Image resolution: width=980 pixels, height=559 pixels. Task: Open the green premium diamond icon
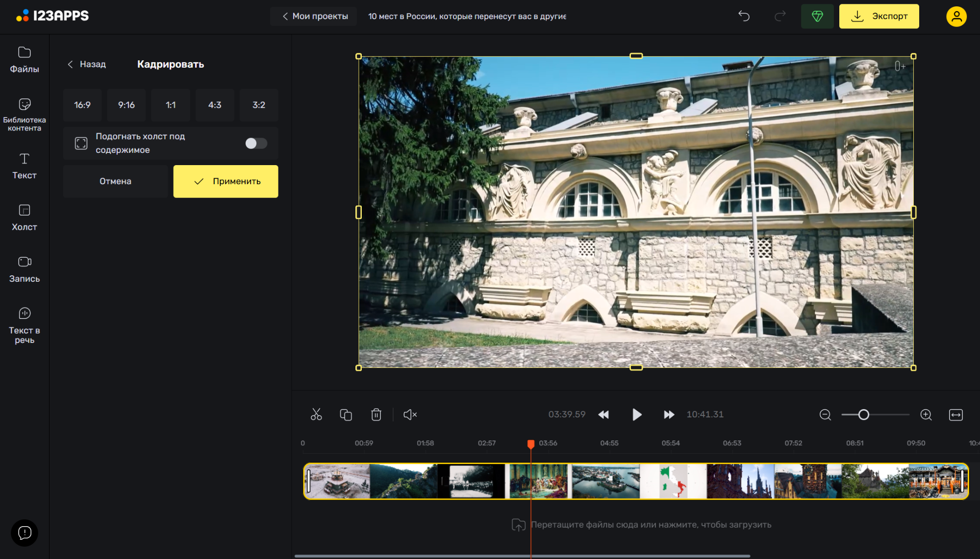(x=817, y=16)
